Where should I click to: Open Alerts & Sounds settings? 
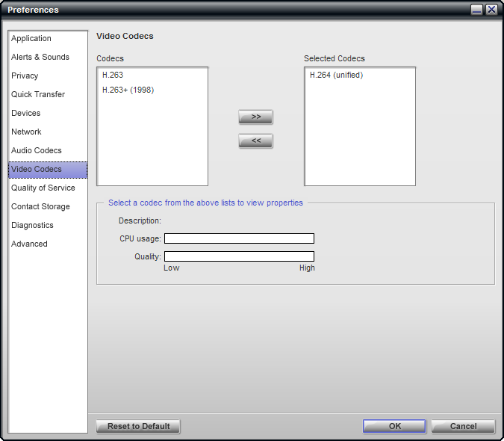coord(40,57)
